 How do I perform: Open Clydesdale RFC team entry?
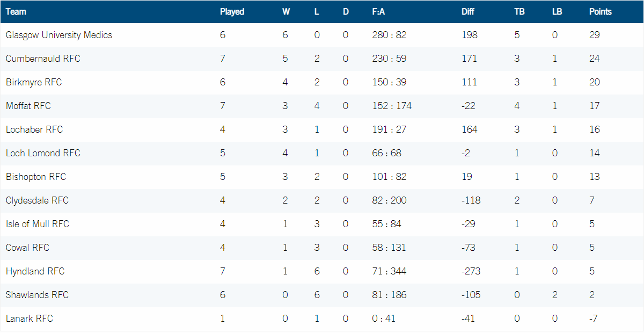pyautogui.click(x=37, y=200)
